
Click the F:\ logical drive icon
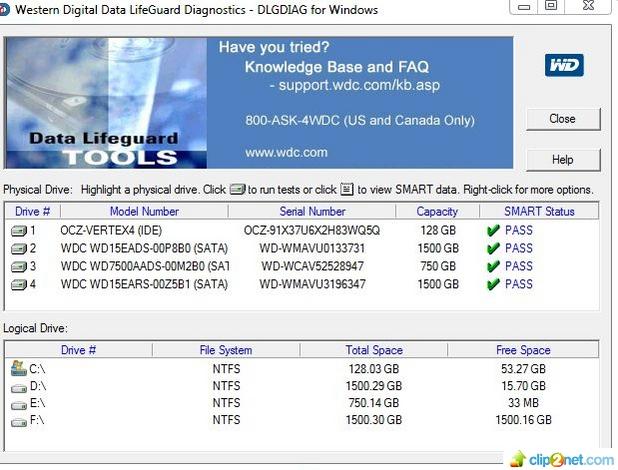(19, 423)
